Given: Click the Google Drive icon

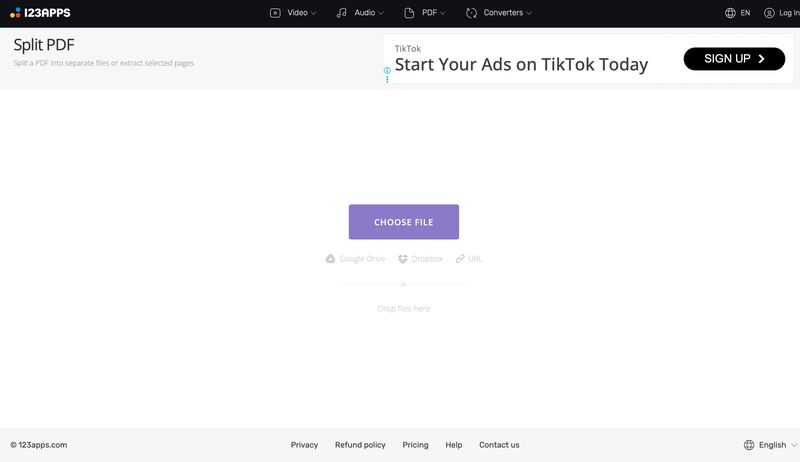Looking at the screenshot, I should pos(331,259).
